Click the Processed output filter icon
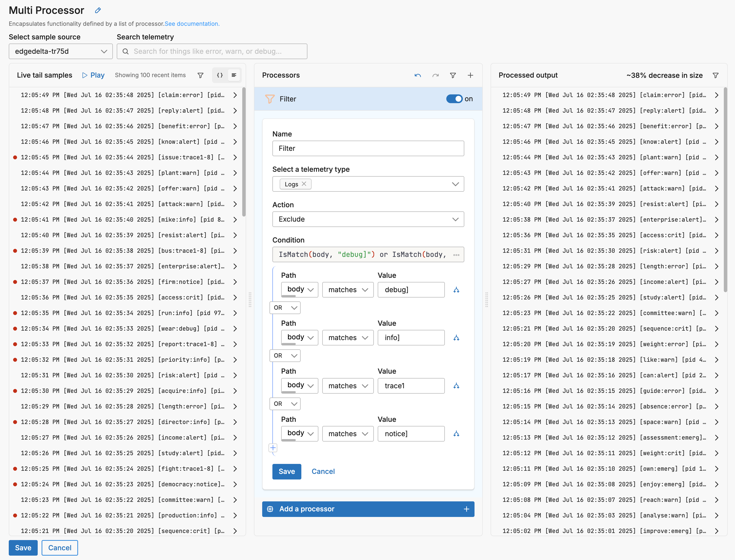Viewport: 735px width, 560px height. [715, 75]
